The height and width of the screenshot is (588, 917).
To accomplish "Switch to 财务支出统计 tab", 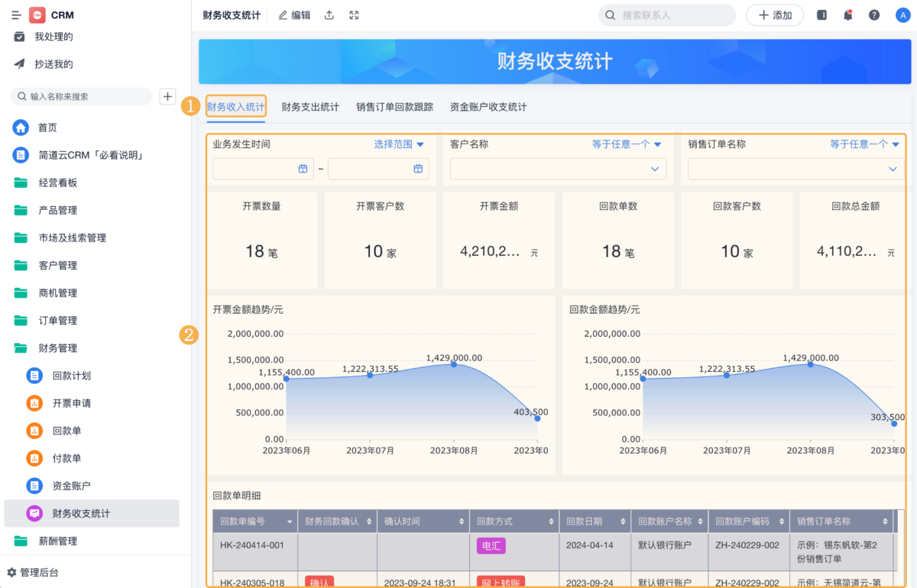I will click(x=310, y=107).
